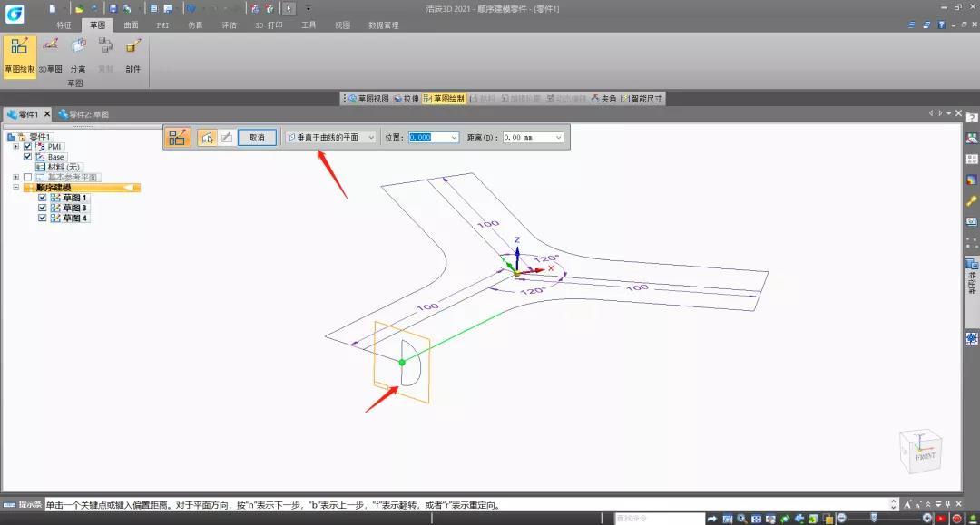This screenshot has height=525, width=980.
Task: Click the rotate view icon in status bar
Action: (x=784, y=519)
